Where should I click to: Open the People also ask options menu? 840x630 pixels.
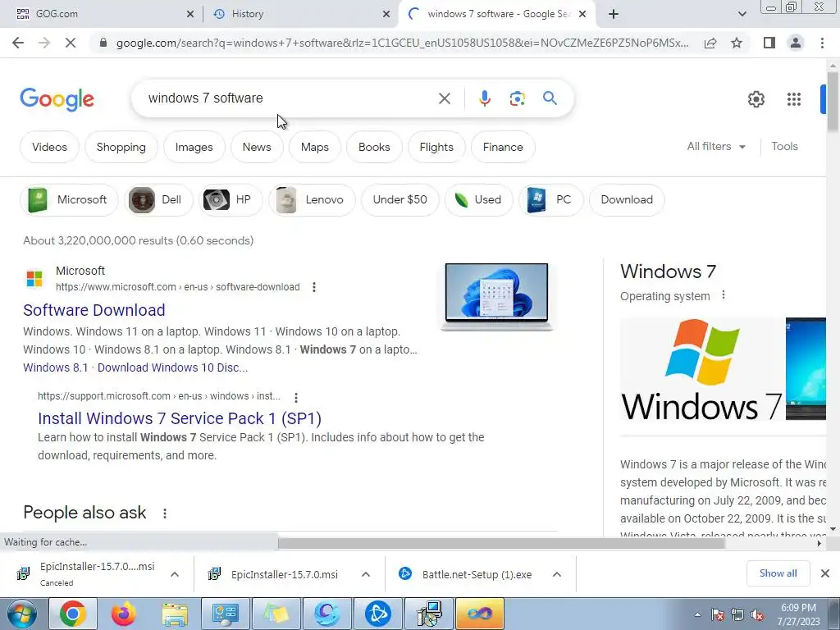tap(164, 514)
